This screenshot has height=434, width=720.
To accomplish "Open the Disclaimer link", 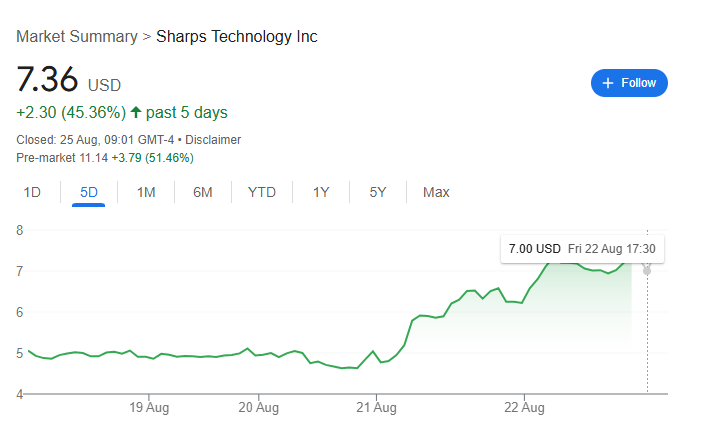I will click(213, 140).
